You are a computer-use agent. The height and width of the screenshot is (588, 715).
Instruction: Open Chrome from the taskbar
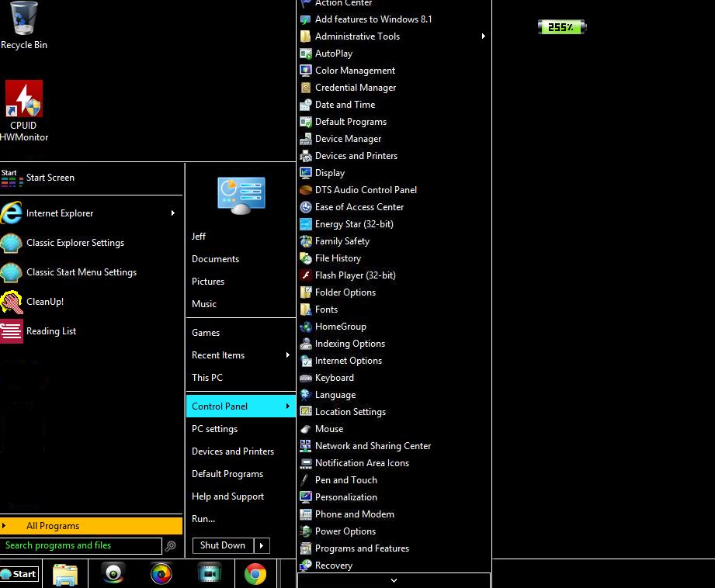(x=255, y=574)
